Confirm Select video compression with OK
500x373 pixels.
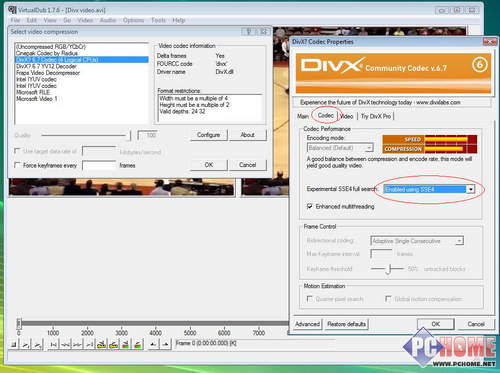pyautogui.click(x=209, y=165)
